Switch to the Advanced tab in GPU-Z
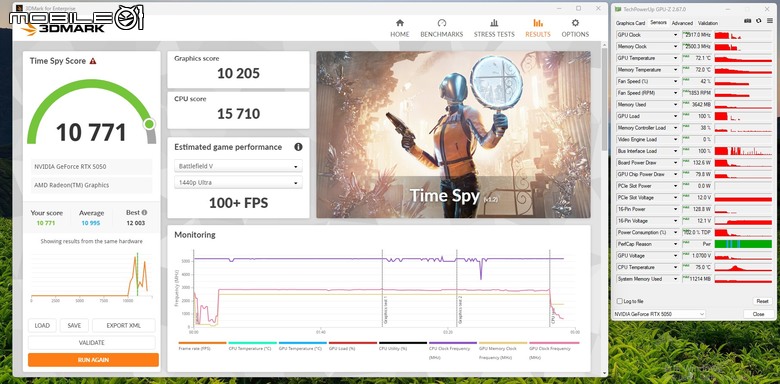 point(682,23)
